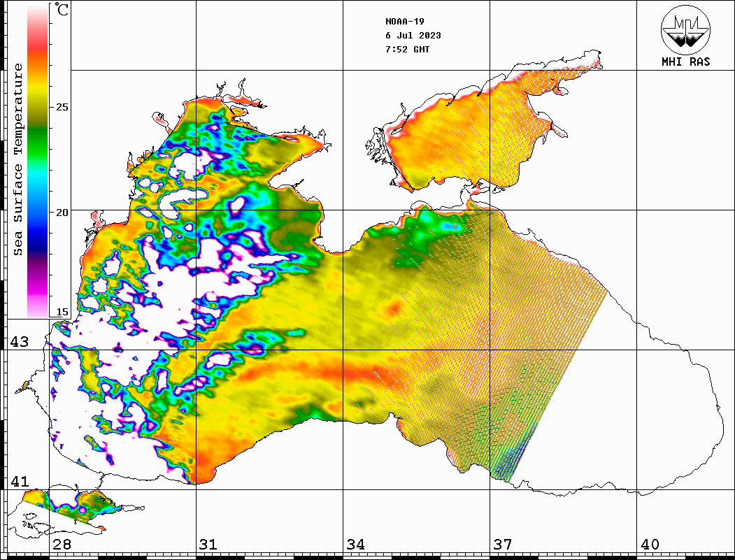Click the '7:52 GMT' time text
The width and height of the screenshot is (735, 560).
click(x=407, y=49)
